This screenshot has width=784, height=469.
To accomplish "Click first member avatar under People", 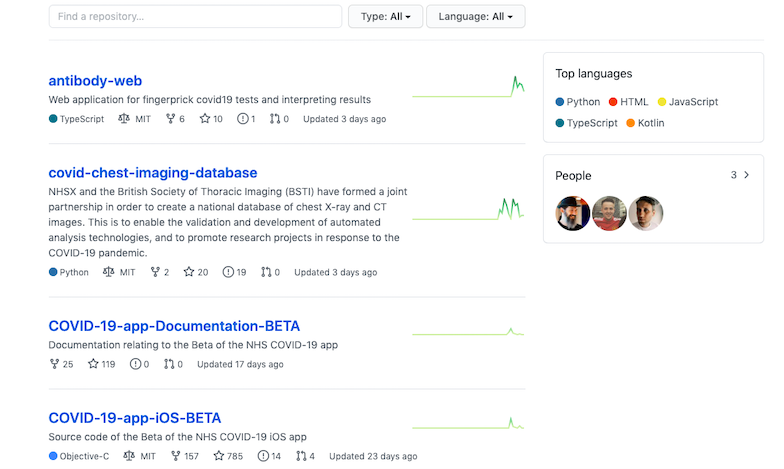I will pos(573,213).
